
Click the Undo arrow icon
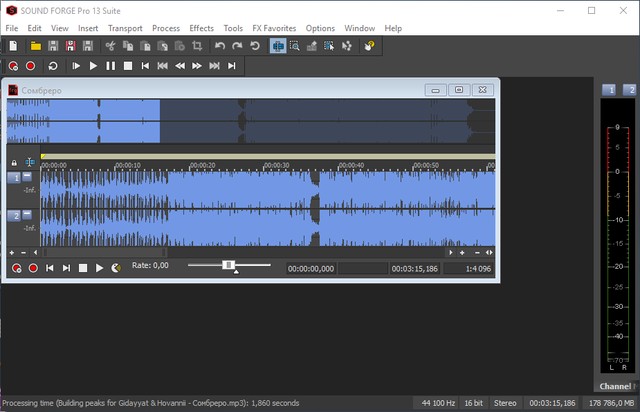pyautogui.click(x=220, y=46)
